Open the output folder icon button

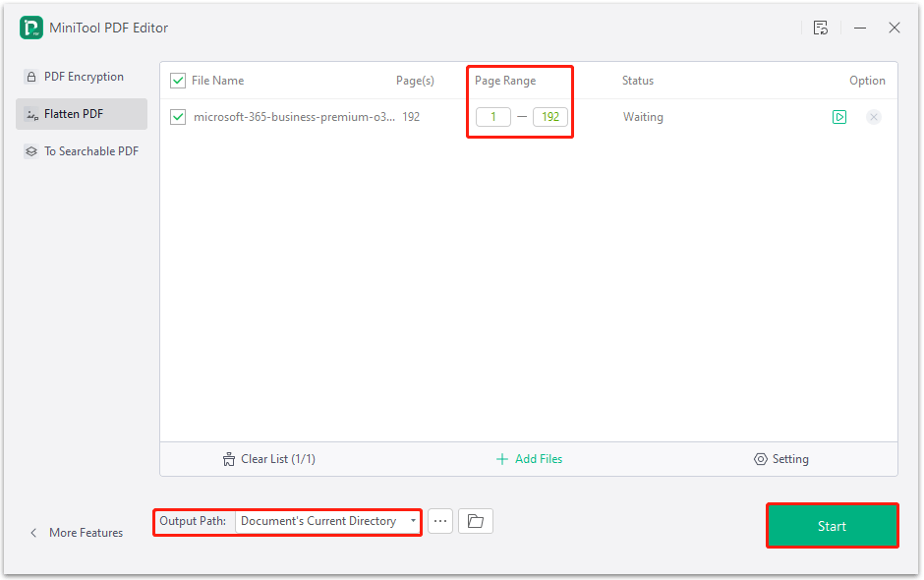coord(476,521)
